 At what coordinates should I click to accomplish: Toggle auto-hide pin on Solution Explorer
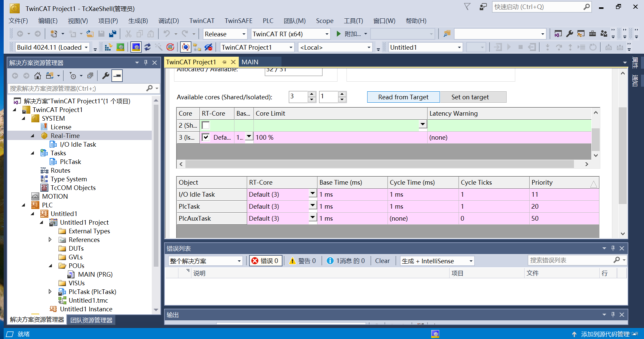(x=146, y=62)
